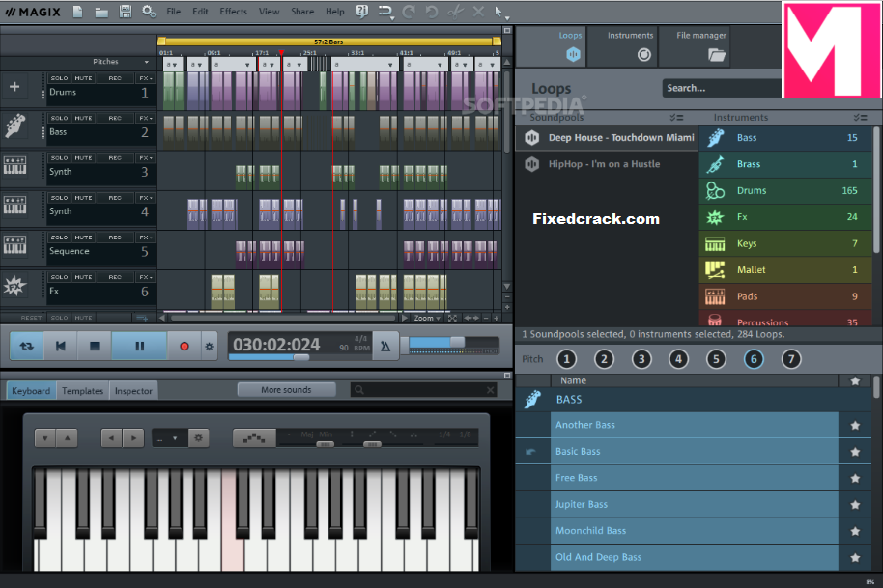Open a project using the folder toolbar icon
The image size is (883, 588).
click(x=101, y=12)
